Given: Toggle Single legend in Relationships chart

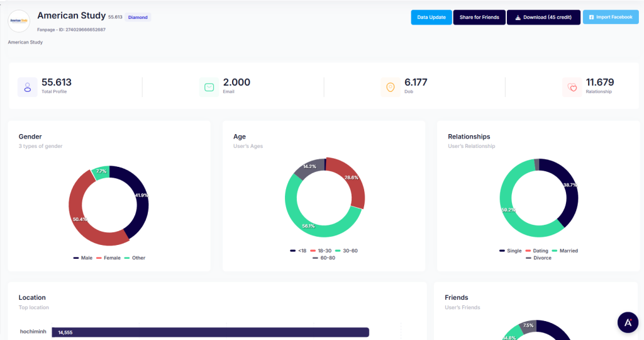Looking at the screenshot, I should [x=511, y=251].
